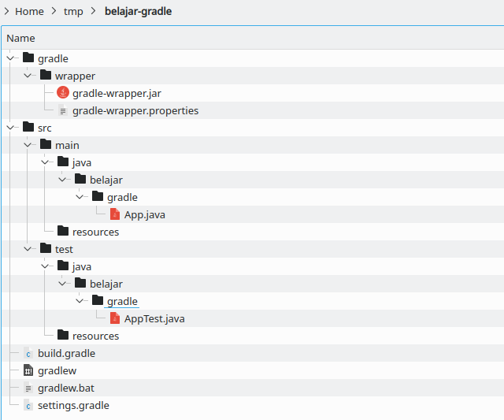Collapse the test folder under src
Viewport: 504px width, 420px height.
[28, 249]
